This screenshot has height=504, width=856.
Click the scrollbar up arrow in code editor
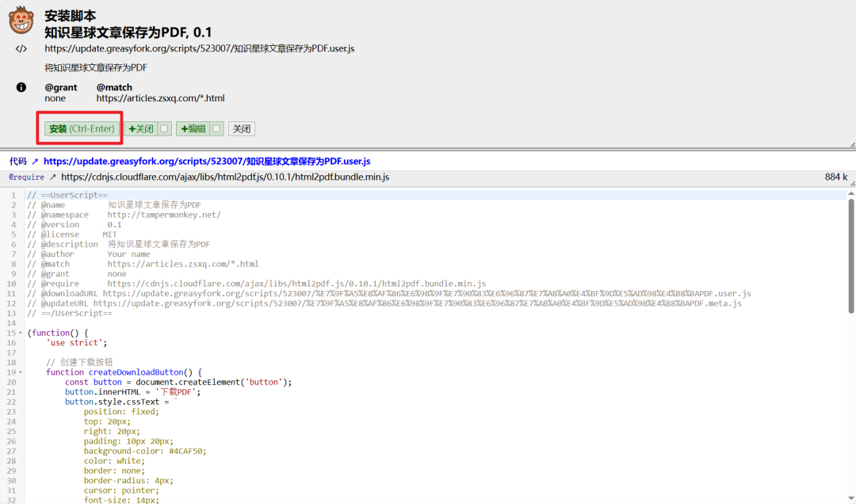pos(850,193)
